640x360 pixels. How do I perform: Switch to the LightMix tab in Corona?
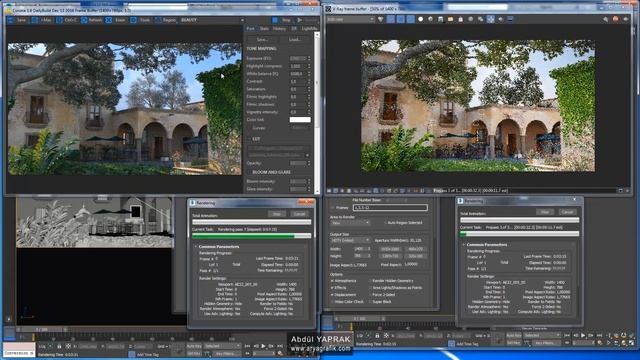click(309, 29)
